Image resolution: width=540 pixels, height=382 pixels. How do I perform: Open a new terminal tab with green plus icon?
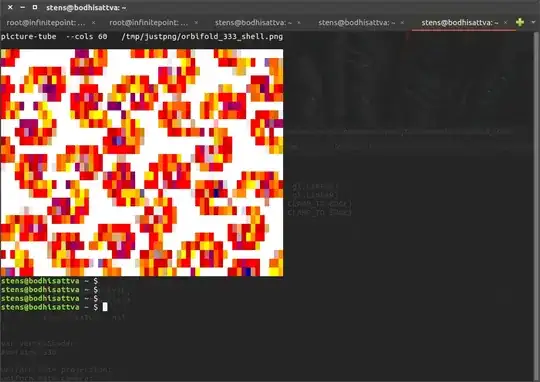point(520,22)
